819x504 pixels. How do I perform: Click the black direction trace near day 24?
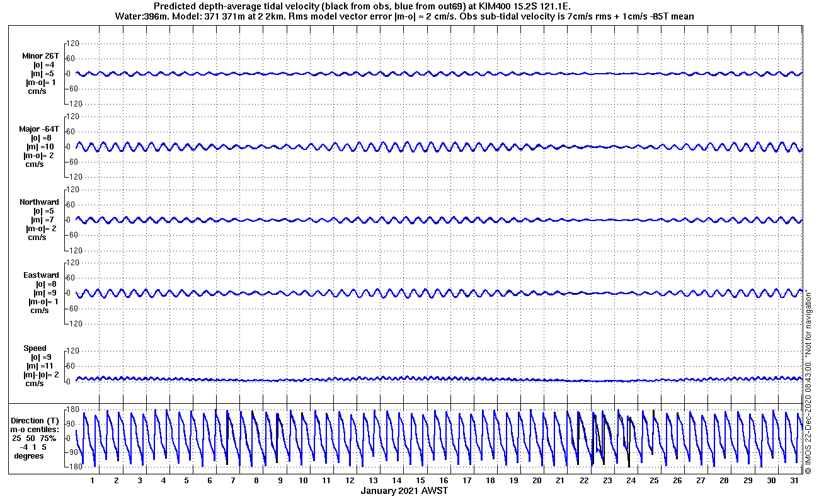coord(628,444)
